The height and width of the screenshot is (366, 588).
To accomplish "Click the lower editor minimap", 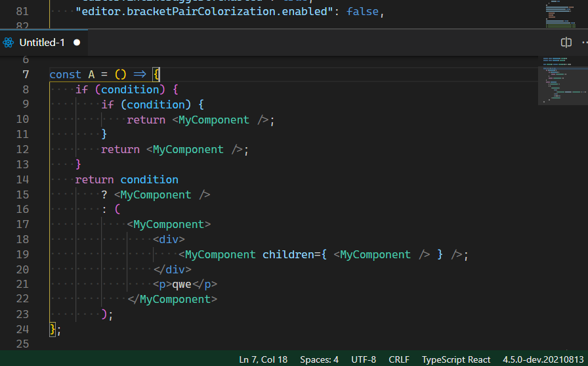I will point(562,80).
